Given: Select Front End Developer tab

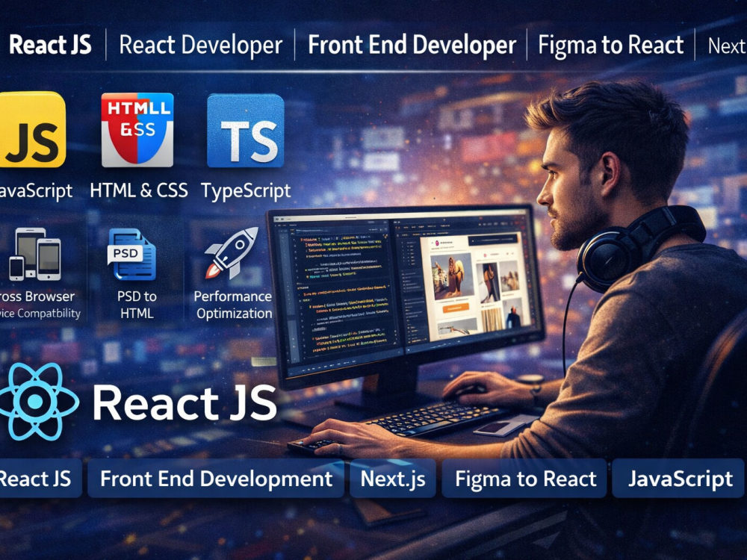Looking at the screenshot, I should click(412, 46).
